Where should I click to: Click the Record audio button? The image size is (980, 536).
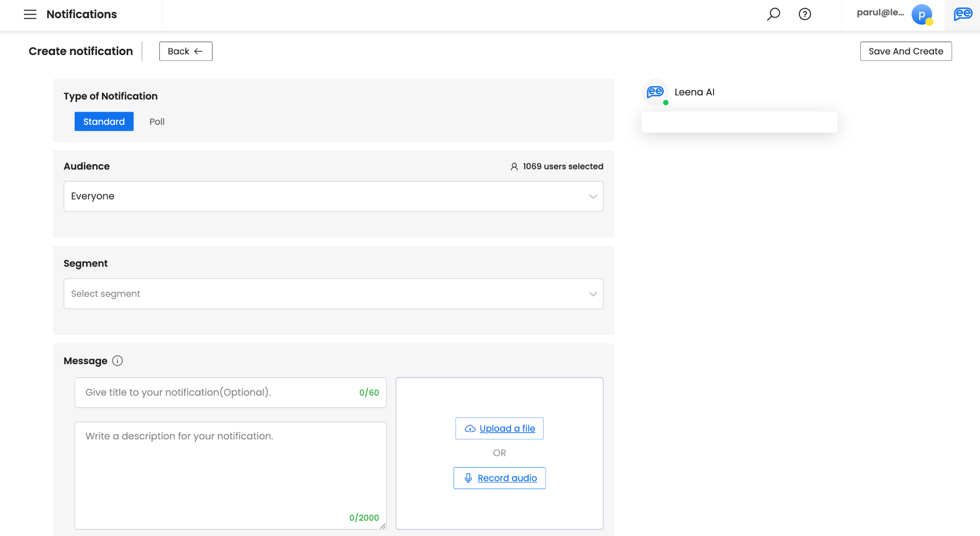coord(500,478)
